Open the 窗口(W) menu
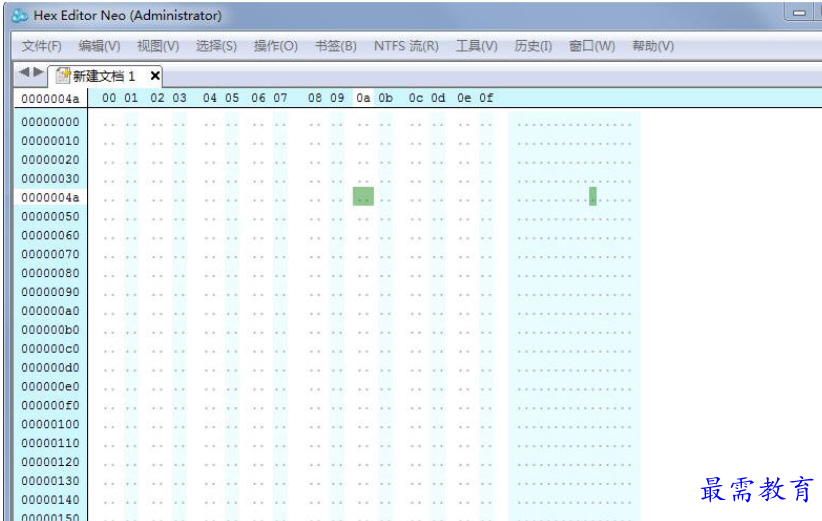Screen dimensions: 822x521 [591, 46]
